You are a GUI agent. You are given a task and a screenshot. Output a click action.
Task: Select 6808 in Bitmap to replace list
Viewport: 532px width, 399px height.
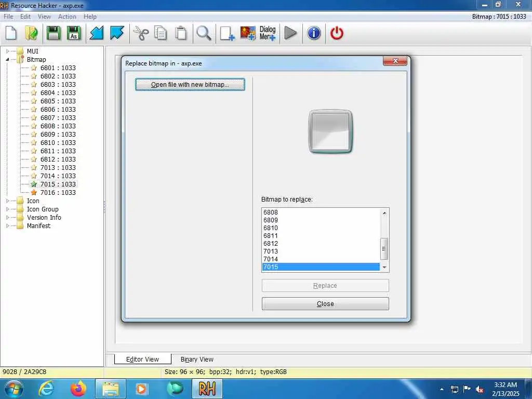pyautogui.click(x=321, y=212)
